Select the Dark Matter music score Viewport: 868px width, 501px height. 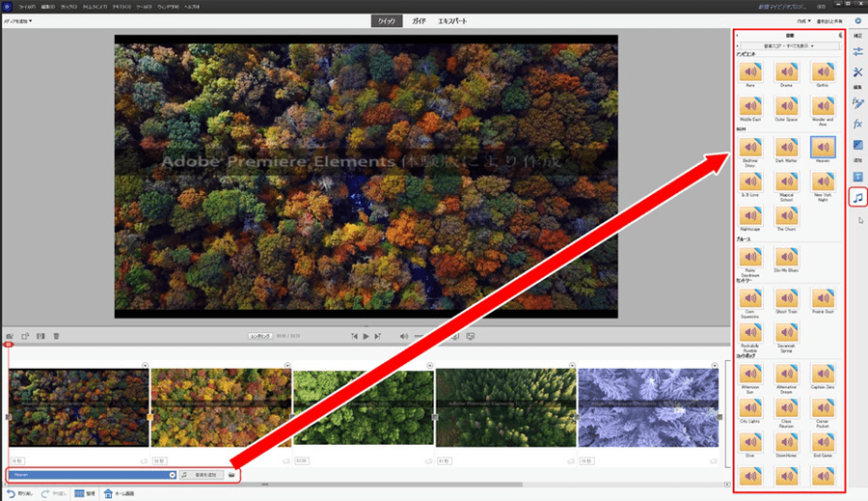click(786, 150)
